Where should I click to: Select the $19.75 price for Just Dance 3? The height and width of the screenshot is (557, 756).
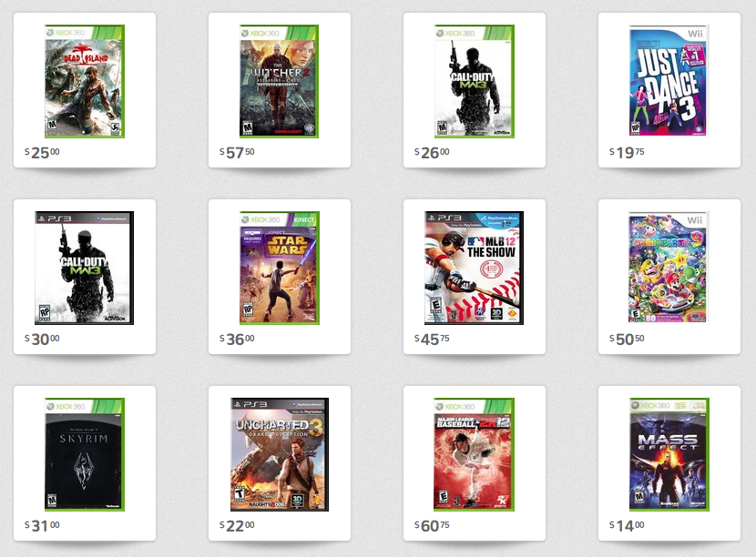627,153
